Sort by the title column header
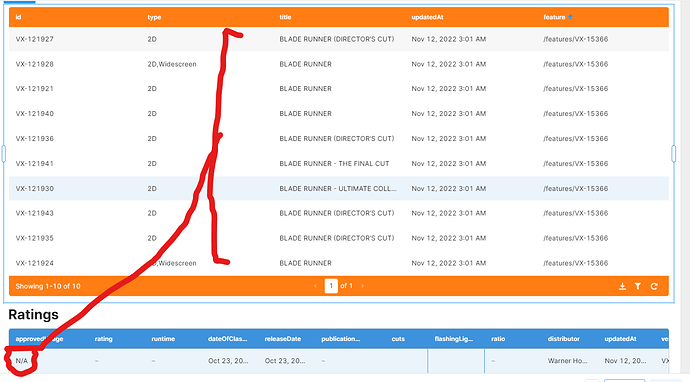 coord(285,17)
